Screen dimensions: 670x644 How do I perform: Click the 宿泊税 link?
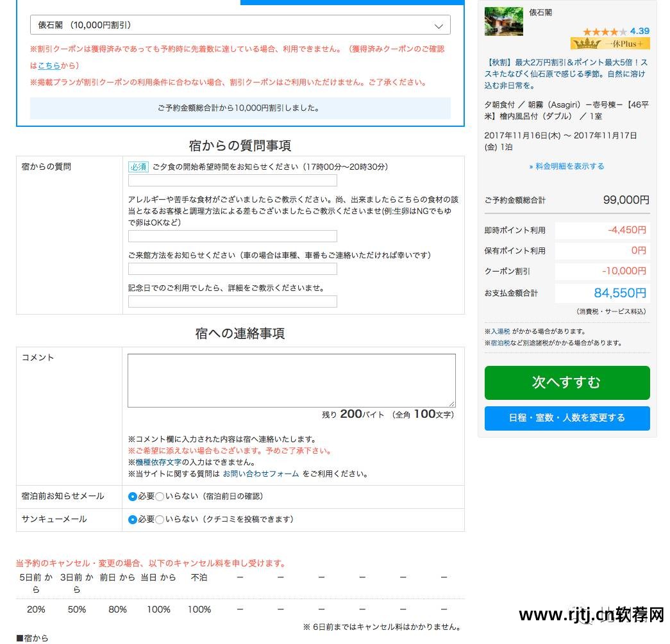coord(500,343)
